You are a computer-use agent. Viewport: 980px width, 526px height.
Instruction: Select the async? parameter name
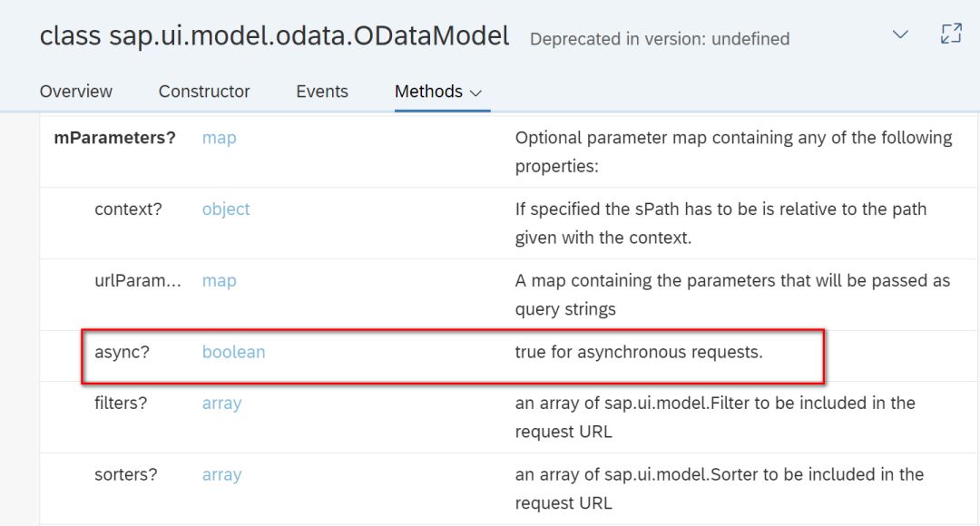point(122,352)
